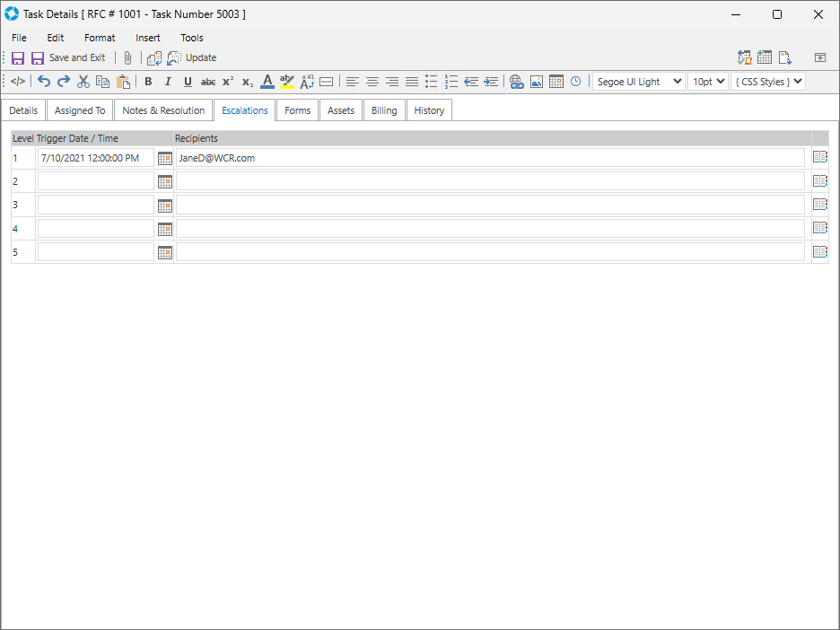Expand the CSS Styles dropdown
The width and height of the screenshot is (840, 630).
[767, 82]
